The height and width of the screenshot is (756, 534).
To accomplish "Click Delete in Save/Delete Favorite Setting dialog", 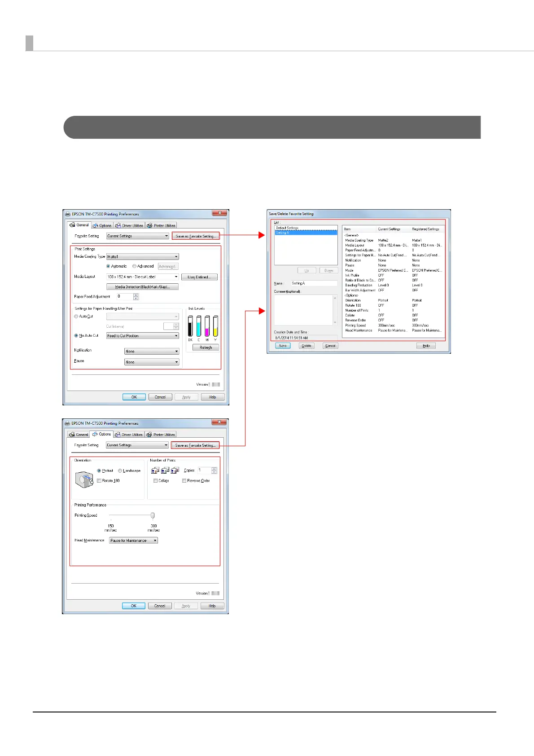I will 306,346.
